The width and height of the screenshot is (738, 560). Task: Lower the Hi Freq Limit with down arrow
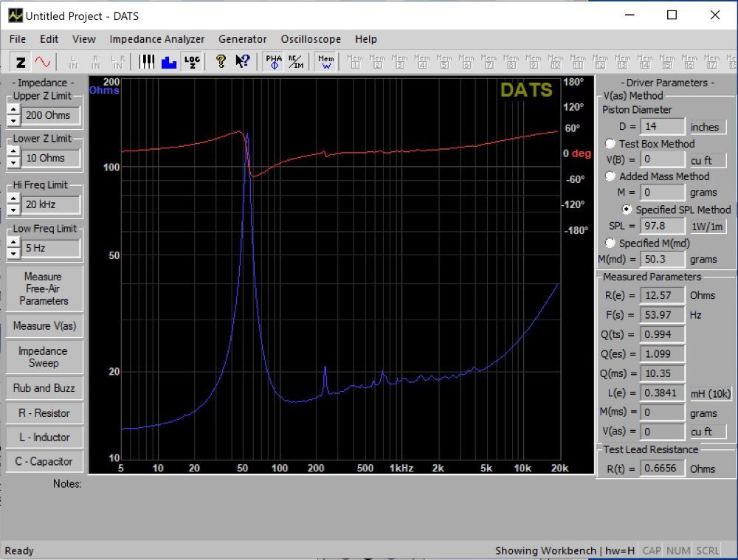[13, 210]
